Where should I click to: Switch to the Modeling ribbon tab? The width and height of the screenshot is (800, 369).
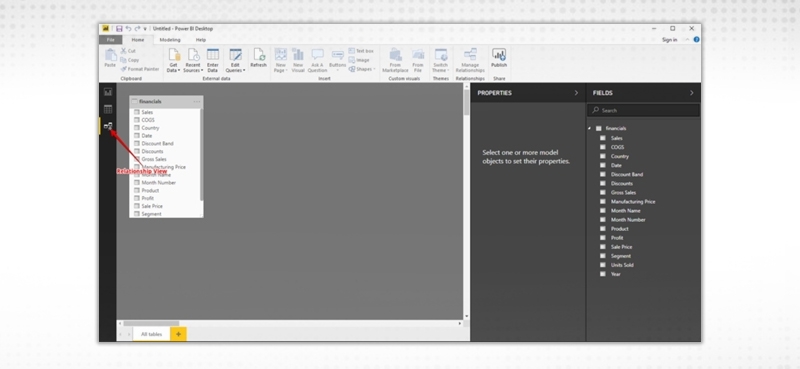pos(170,40)
